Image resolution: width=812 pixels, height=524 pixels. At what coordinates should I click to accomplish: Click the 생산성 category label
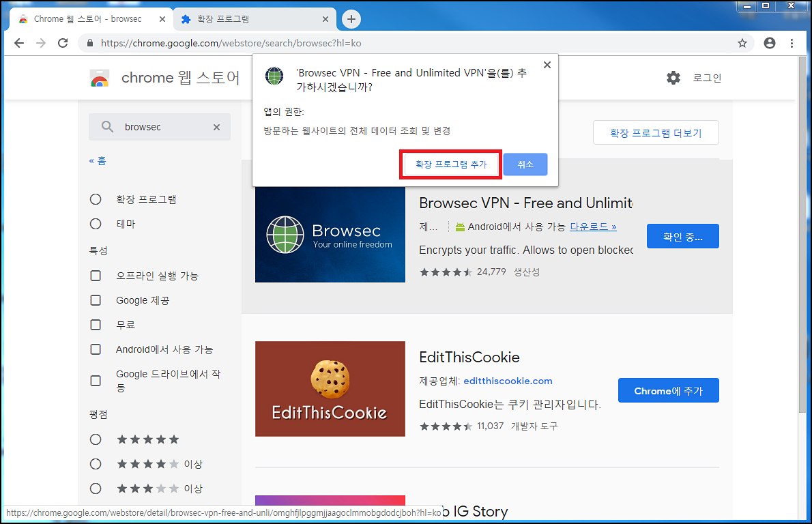click(x=527, y=272)
